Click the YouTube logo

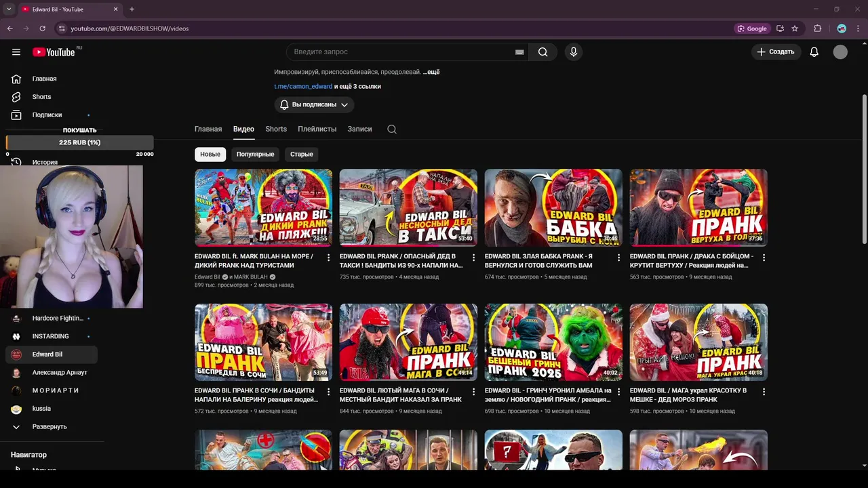(54, 52)
